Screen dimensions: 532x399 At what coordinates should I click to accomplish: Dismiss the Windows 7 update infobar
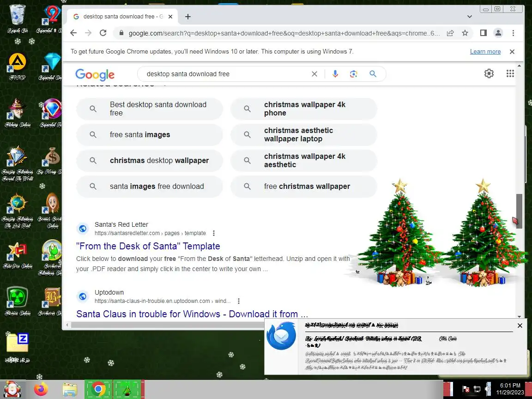click(512, 52)
